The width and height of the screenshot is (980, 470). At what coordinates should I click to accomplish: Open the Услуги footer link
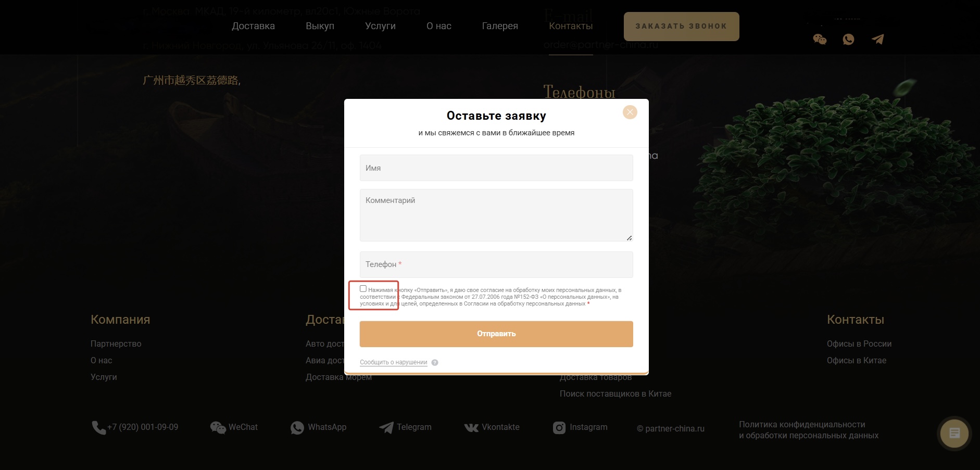pyautogui.click(x=104, y=377)
